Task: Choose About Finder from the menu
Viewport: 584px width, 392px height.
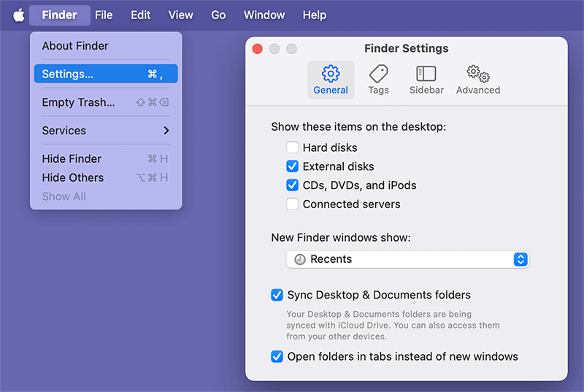Action: pyautogui.click(x=106, y=46)
